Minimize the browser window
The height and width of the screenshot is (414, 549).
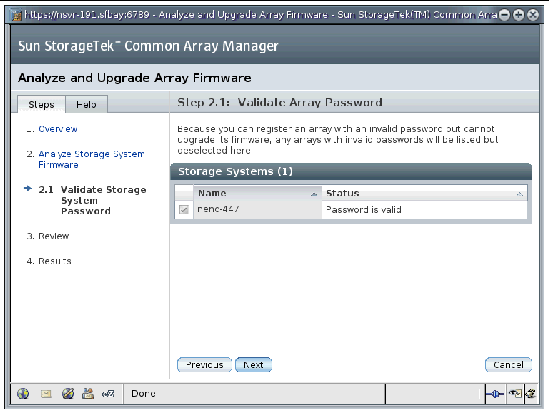click(504, 15)
